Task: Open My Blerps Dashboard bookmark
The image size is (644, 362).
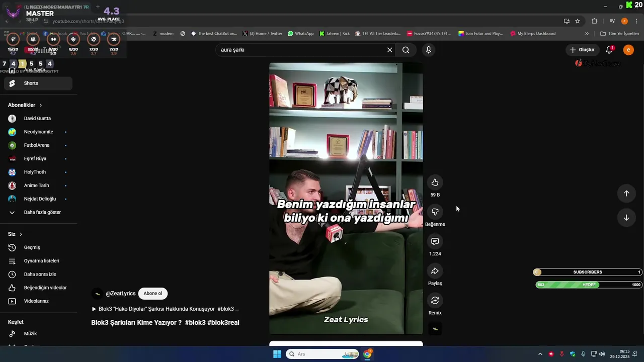Action: tap(533, 34)
